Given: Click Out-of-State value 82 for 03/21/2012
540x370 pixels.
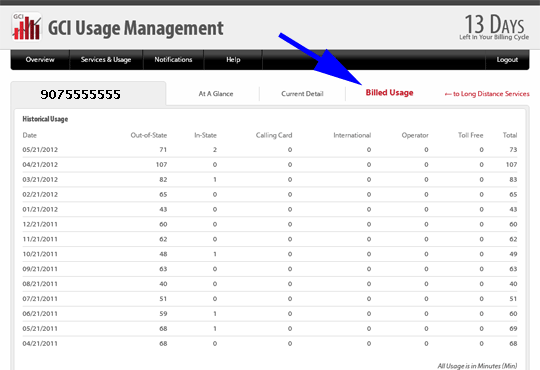Looking at the screenshot, I should click(x=163, y=179).
